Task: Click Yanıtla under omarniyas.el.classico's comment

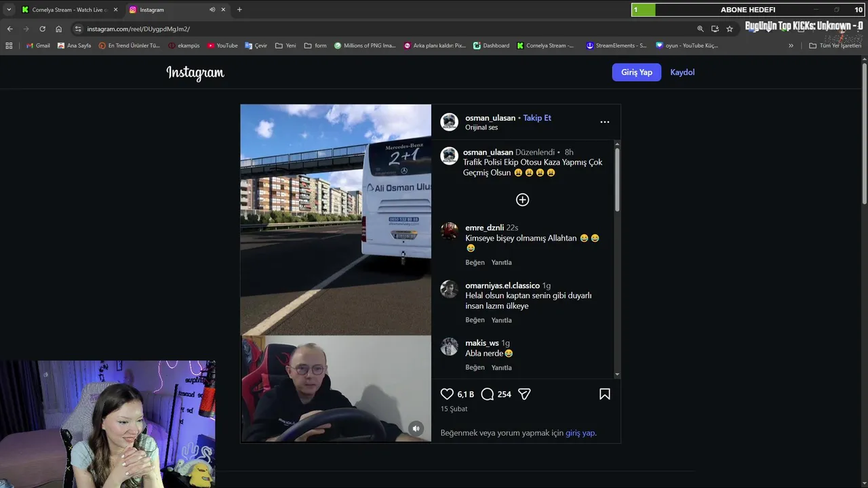Action: pos(502,320)
